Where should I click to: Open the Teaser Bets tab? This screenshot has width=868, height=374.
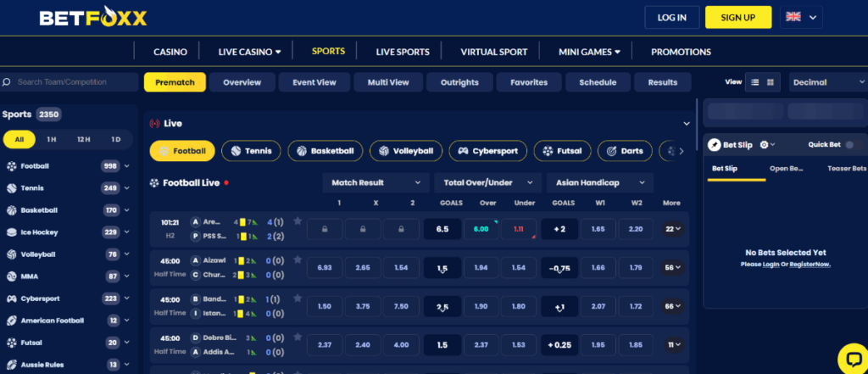(847, 169)
